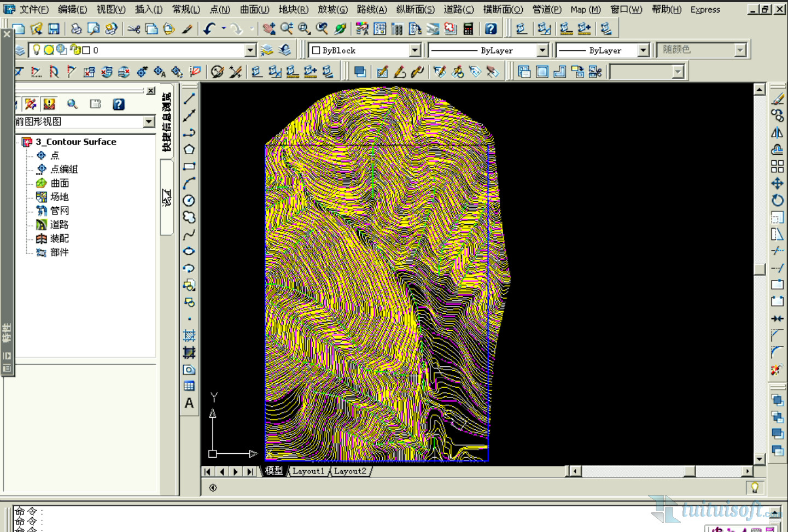The width and height of the screenshot is (788, 532).
Task: Click the Undo arrow icon
Action: pyautogui.click(x=209, y=29)
